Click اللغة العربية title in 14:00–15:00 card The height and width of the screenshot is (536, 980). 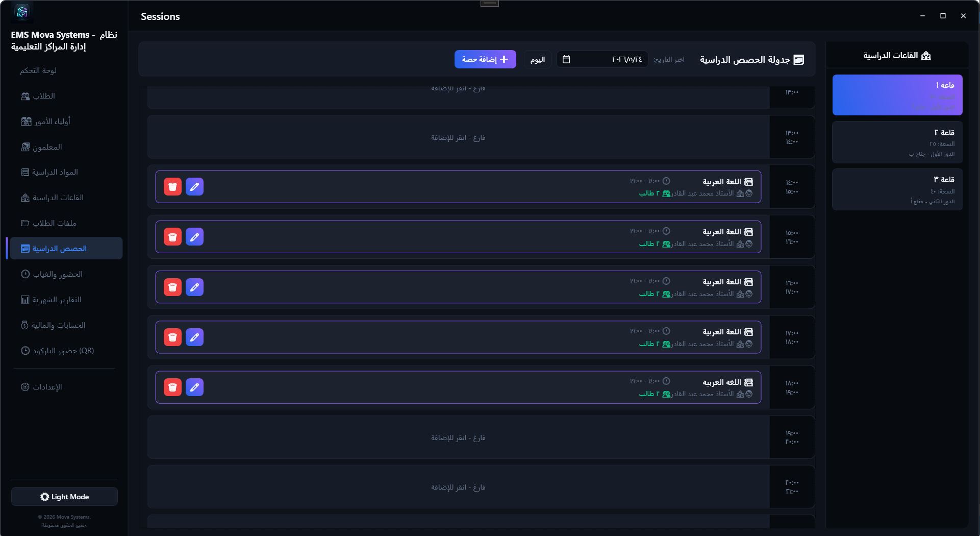click(721, 182)
